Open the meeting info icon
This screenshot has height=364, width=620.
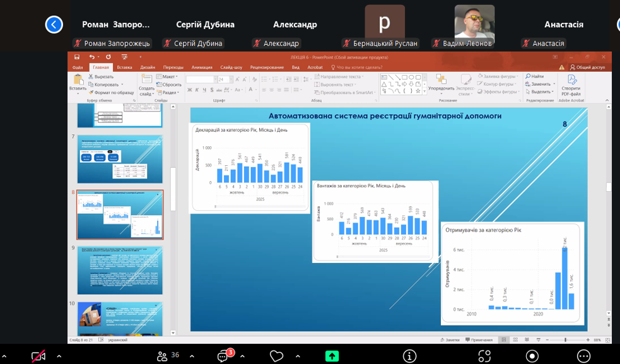409,356
